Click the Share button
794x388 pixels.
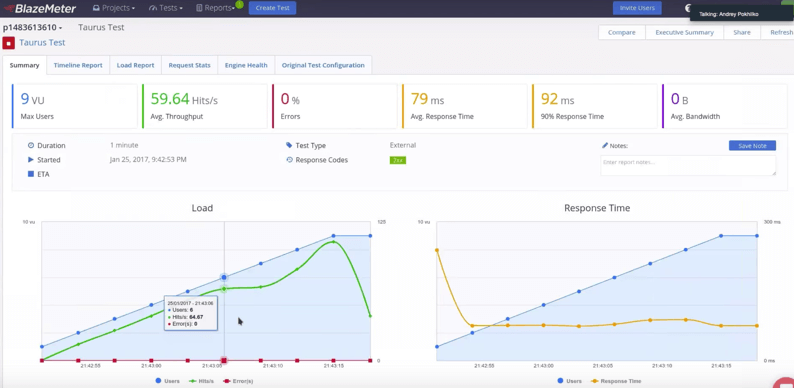click(742, 32)
